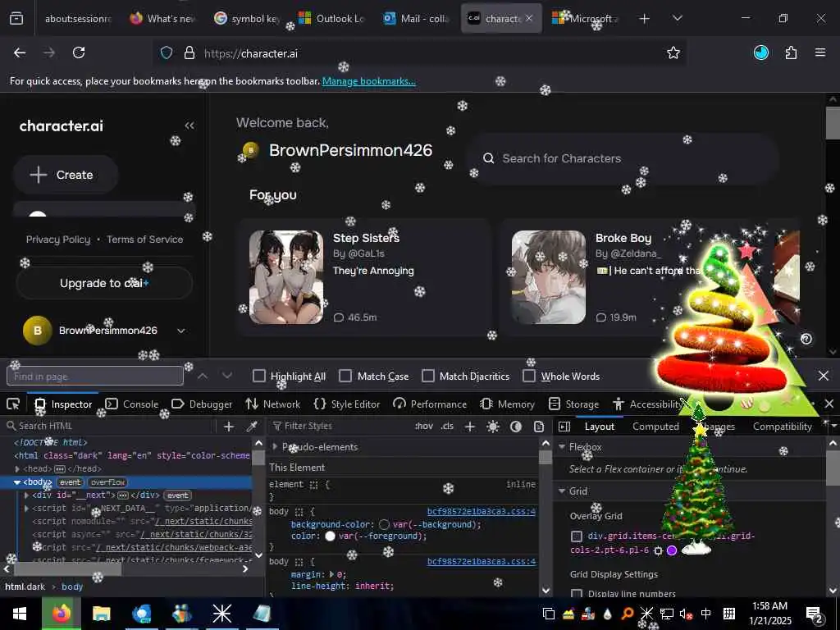Toggle dark color scheme simulation icon
The height and width of the screenshot is (630, 840).
[516, 427]
